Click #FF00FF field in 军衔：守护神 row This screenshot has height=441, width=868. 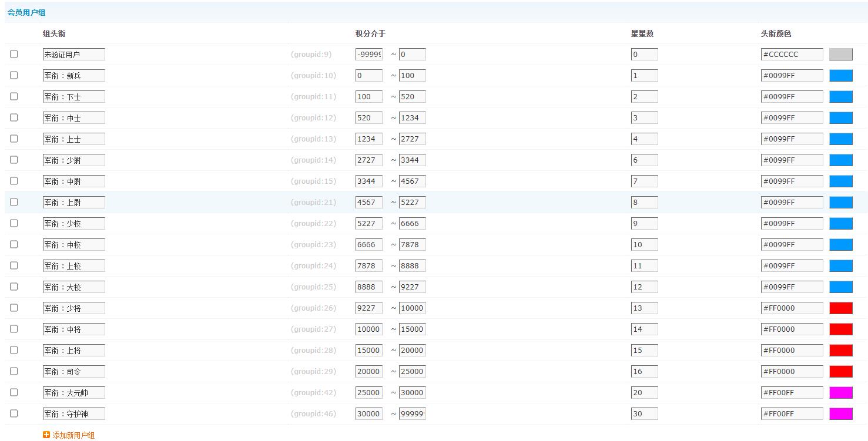(792, 413)
